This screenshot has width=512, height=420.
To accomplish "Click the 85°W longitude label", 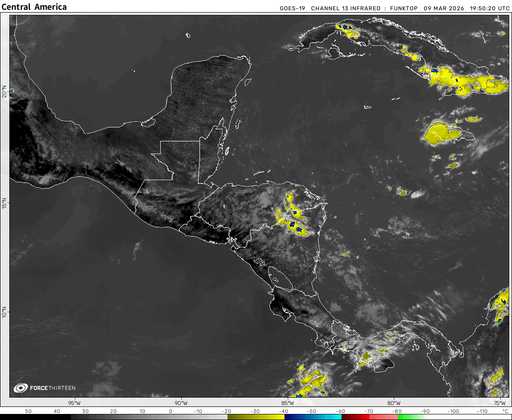I will (x=287, y=403).
